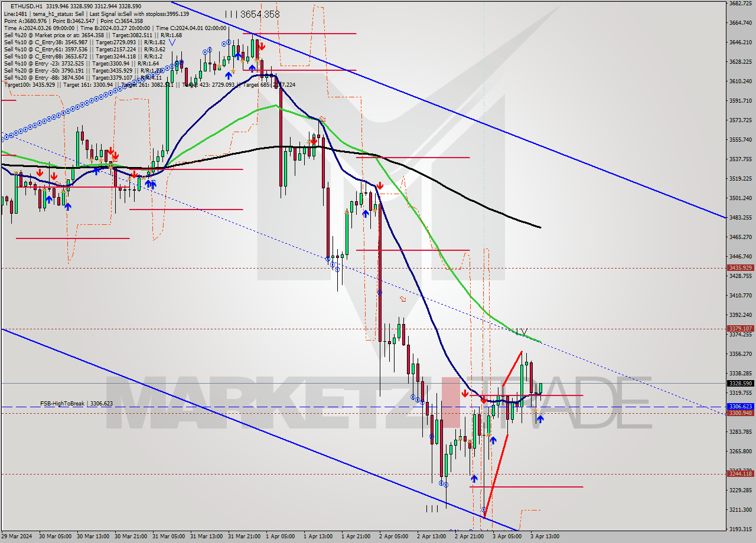This screenshot has width=756, height=543.
Task: Click the 3392.240 price axis label
Action: (741, 315)
